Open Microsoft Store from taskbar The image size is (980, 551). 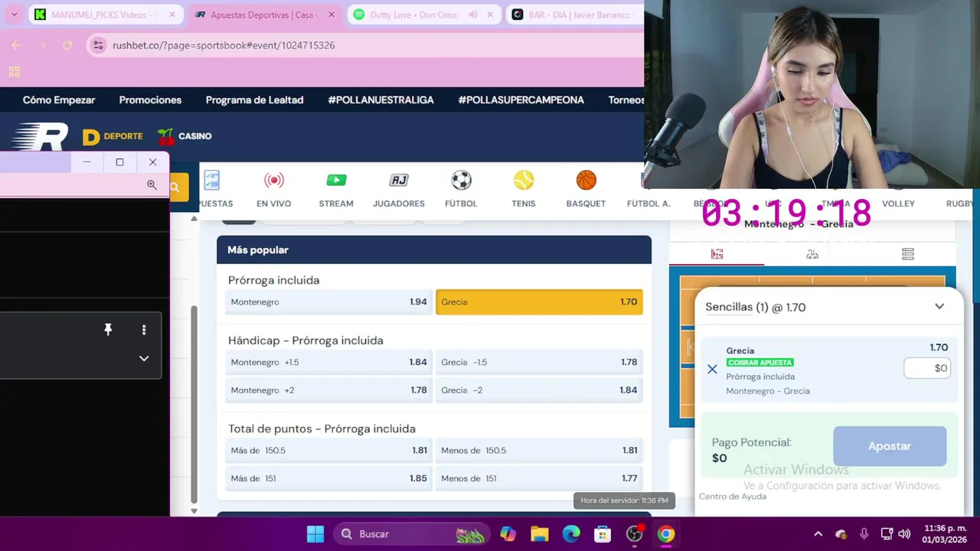(603, 534)
